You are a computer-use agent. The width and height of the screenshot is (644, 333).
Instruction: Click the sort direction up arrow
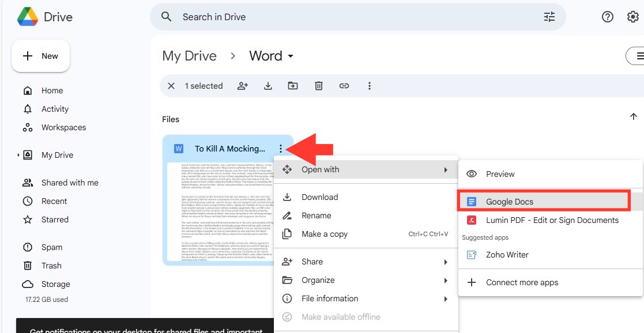tap(633, 116)
